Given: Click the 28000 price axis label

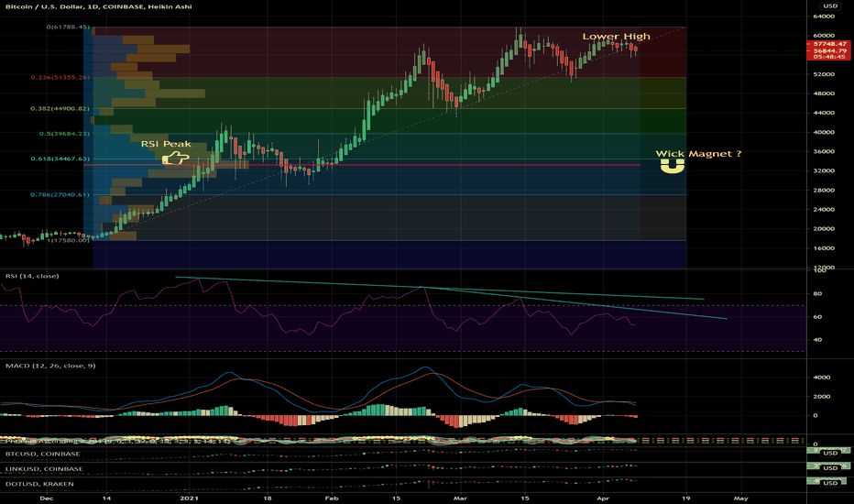Looking at the screenshot, I should click(824, 191).
